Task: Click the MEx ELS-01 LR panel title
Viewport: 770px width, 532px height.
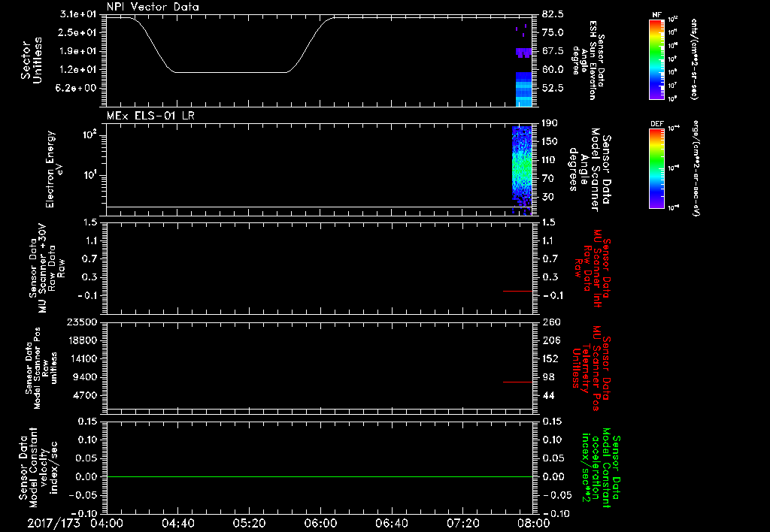Action: pos(150,116)
